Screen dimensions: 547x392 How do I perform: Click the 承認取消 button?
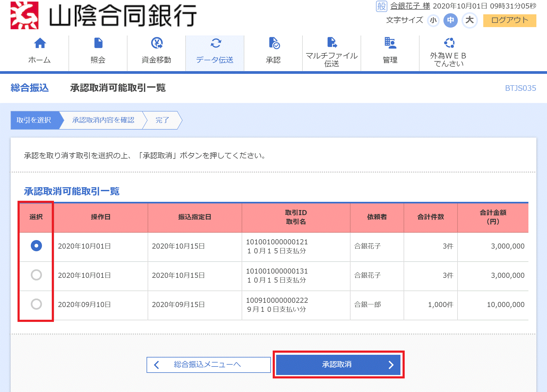[338, 365]
